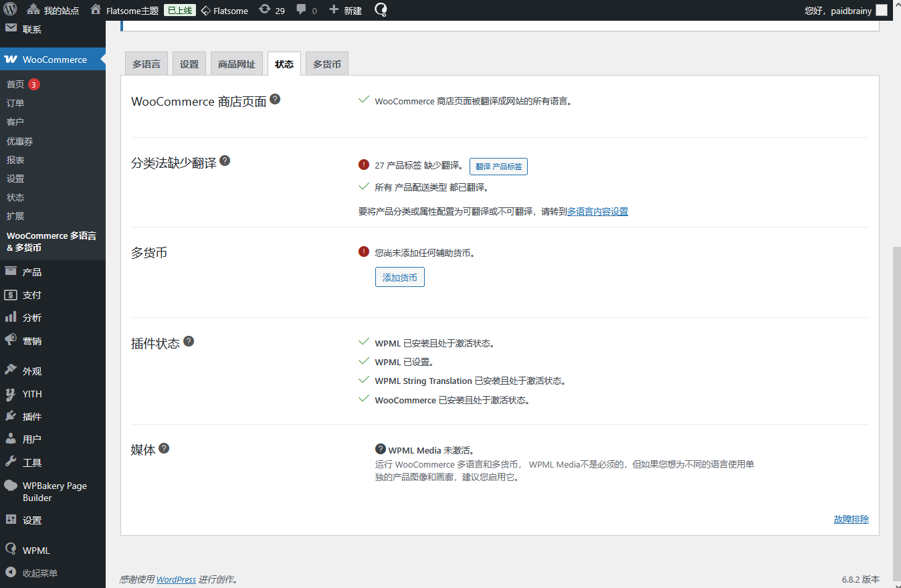This screenshot has height=588, width=901.
Task: Open the WPML sidebar menu
Action: (x=53, y=551)
